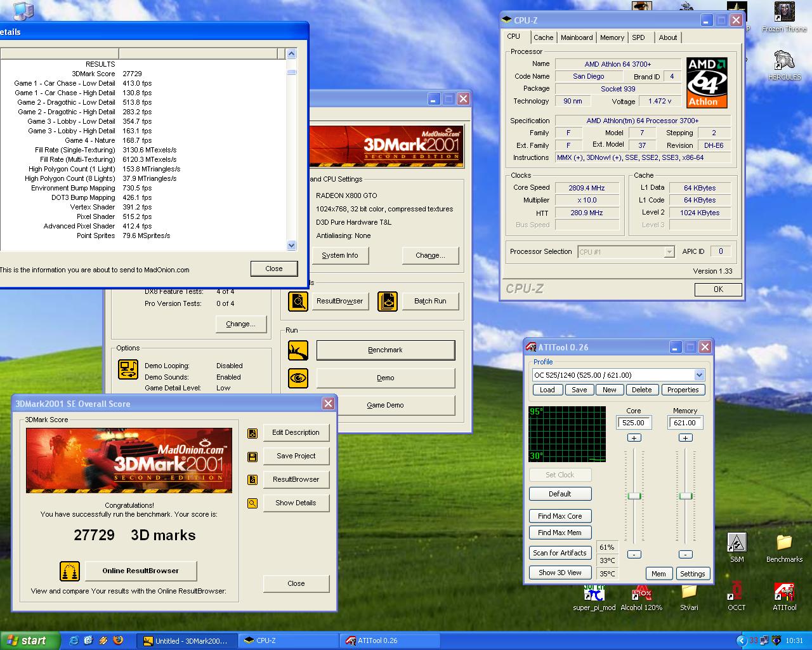Click Find Max Mem in ATITool
This screenshot has height=650, width=812.
click(x=560, y=533)
